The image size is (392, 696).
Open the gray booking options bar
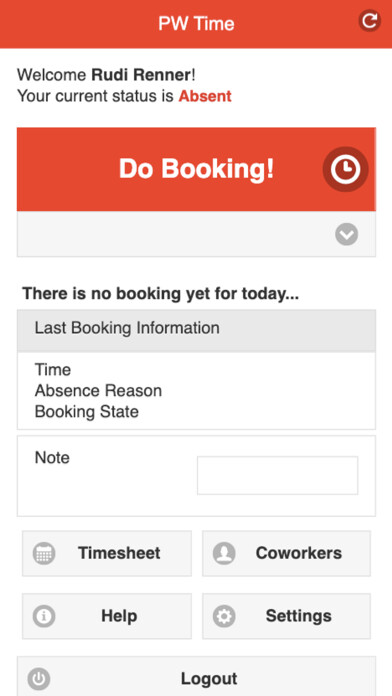[x=196, y=234]
